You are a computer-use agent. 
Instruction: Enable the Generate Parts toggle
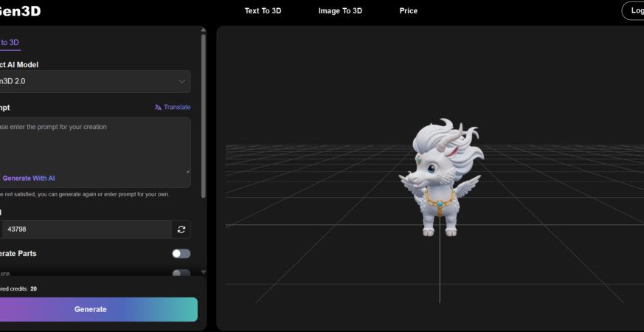[181, 254]
